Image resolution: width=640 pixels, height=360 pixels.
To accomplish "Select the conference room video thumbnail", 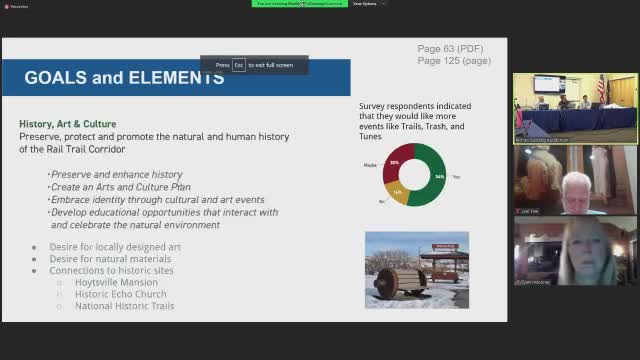I will click(575, 108).
